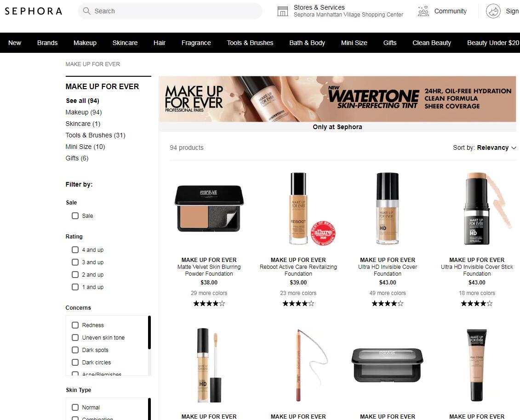Select the Mini Size (10) sidebar category
The image size is (520, 420).
point(85,147)
